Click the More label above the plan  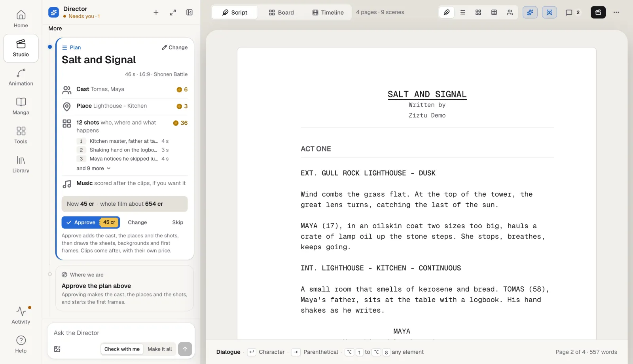pos(55,28)
